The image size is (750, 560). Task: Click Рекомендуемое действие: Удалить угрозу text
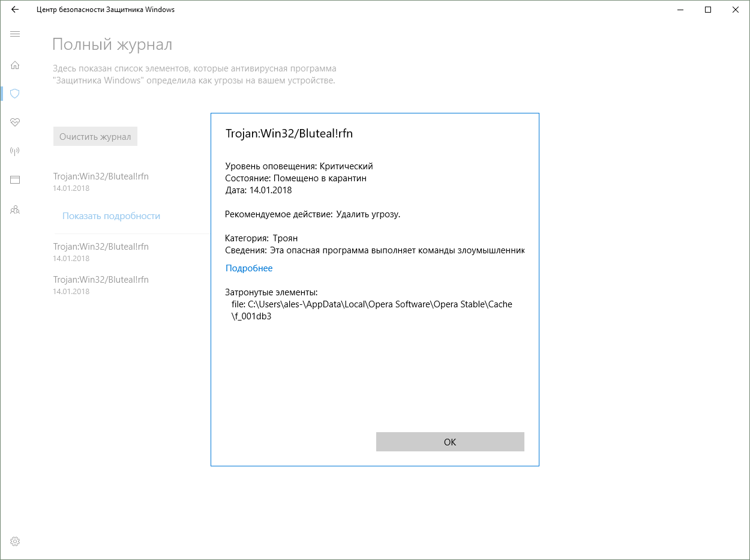tap(313, 214)
